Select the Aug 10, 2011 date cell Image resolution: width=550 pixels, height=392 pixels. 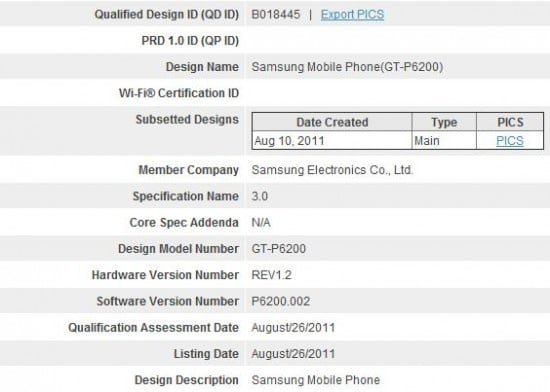tap(332, 141)
